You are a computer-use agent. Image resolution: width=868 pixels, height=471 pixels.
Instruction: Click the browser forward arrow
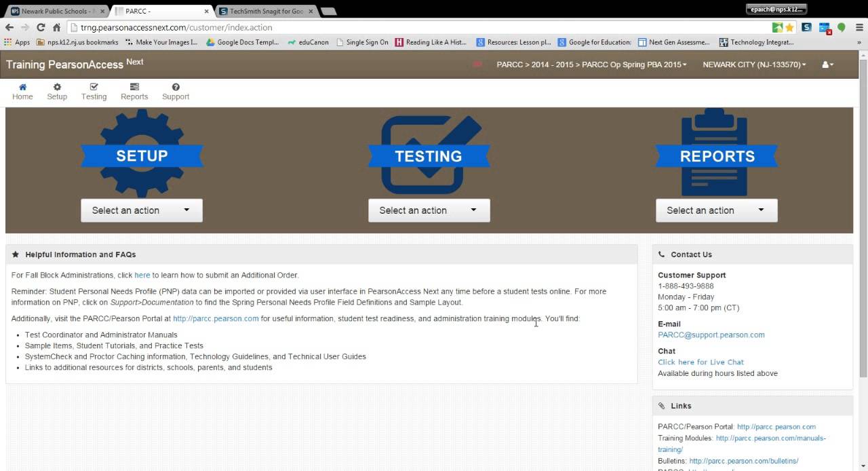point(25,27)
